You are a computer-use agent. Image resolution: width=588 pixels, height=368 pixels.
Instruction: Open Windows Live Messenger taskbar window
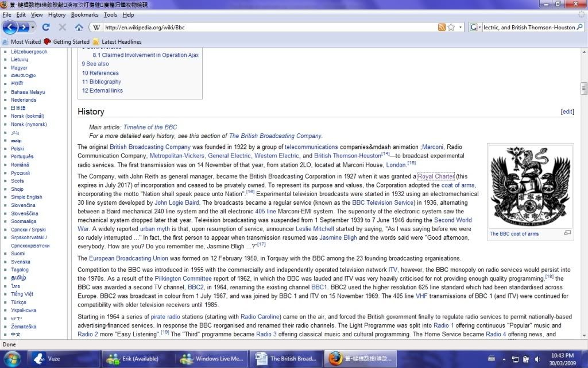[211, 359]
